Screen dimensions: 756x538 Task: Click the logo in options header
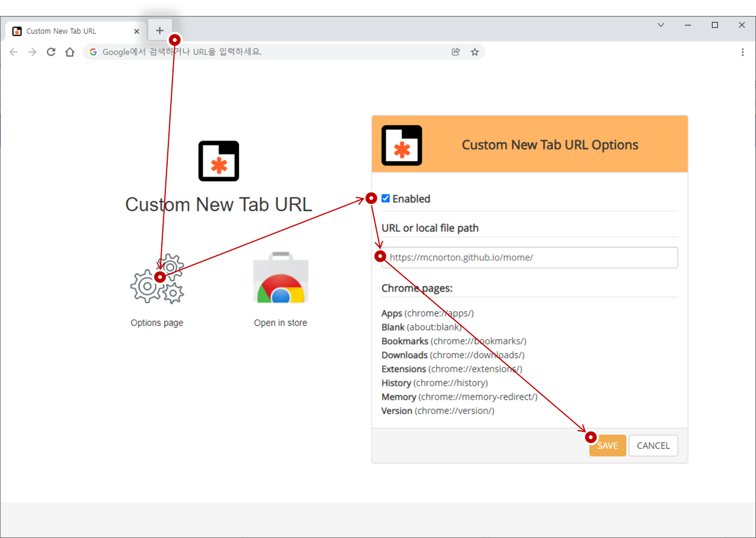click(x=402, y=145)
